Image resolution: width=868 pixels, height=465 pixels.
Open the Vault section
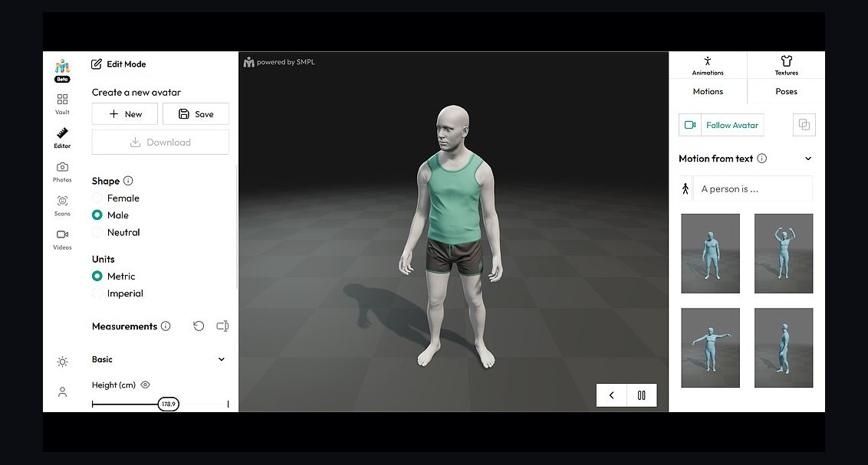pyautogui.click(x=63, y=104)
